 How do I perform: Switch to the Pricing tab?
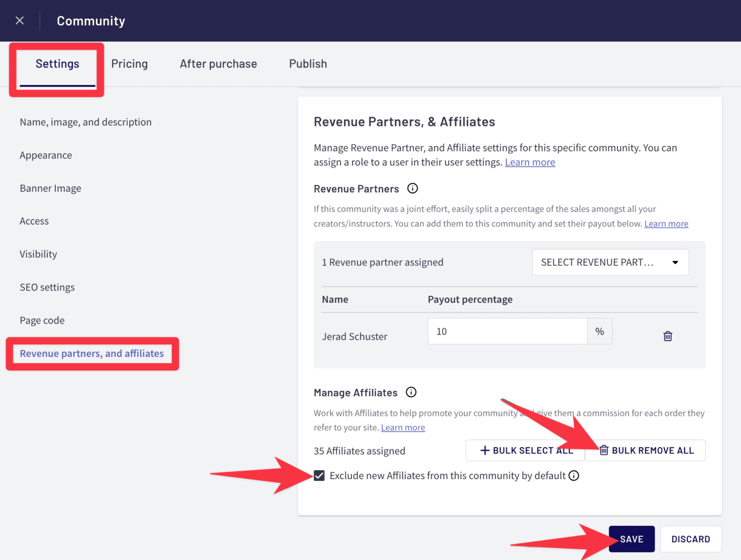129,63
